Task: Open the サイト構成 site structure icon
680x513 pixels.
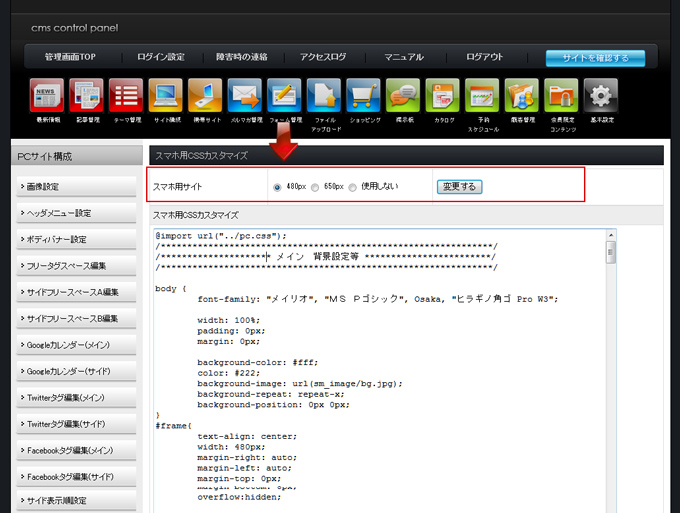Action: coord(165,96)
